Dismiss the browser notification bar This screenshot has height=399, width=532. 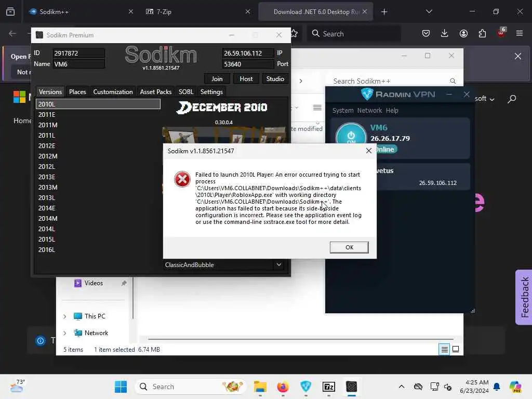tap(518, 56)
